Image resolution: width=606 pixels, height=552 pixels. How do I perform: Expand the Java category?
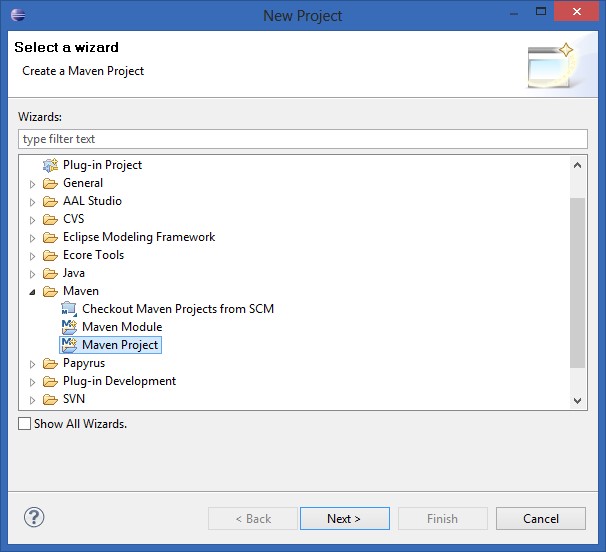tap(32, 274)
